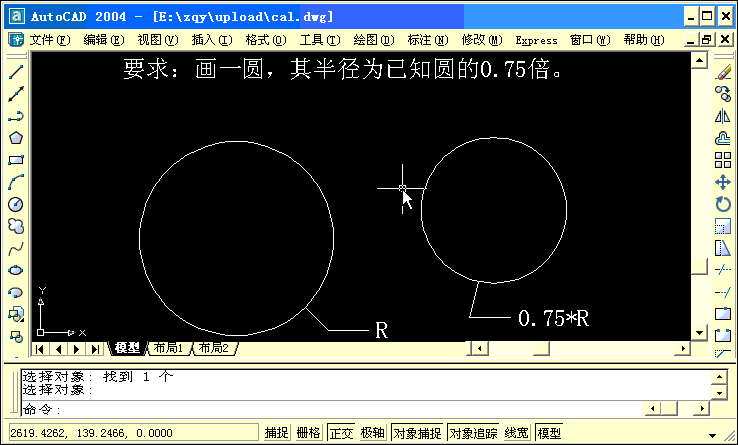Jump to the last layout tab arrow
Image resolution: width=738 pixels, height=445 pixels.
(x=96, y=348)
